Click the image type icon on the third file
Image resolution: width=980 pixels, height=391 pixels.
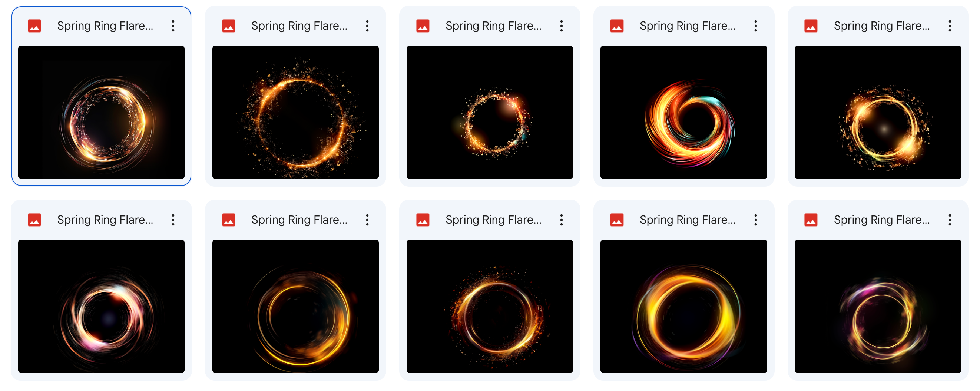coord(423,26)
